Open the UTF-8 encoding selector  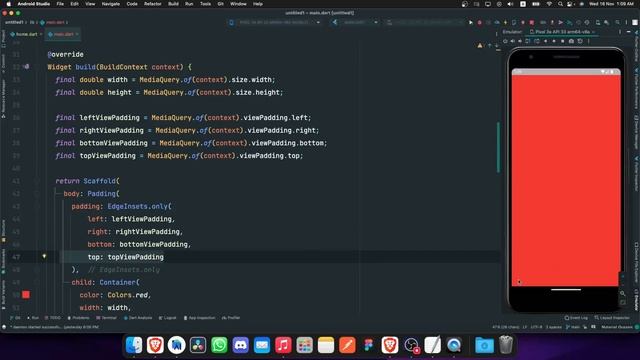coord(536,327)
